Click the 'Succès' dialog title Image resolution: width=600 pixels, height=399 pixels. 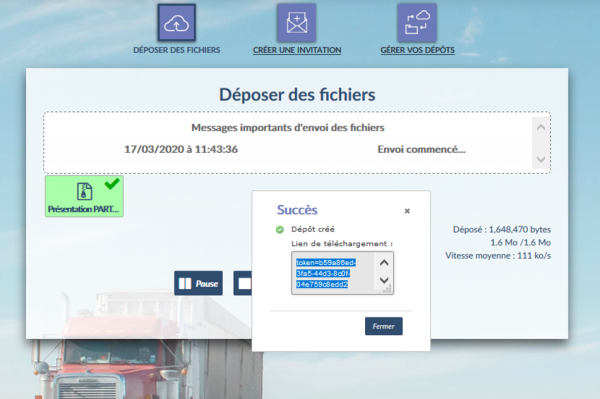[x=297, y=210]
